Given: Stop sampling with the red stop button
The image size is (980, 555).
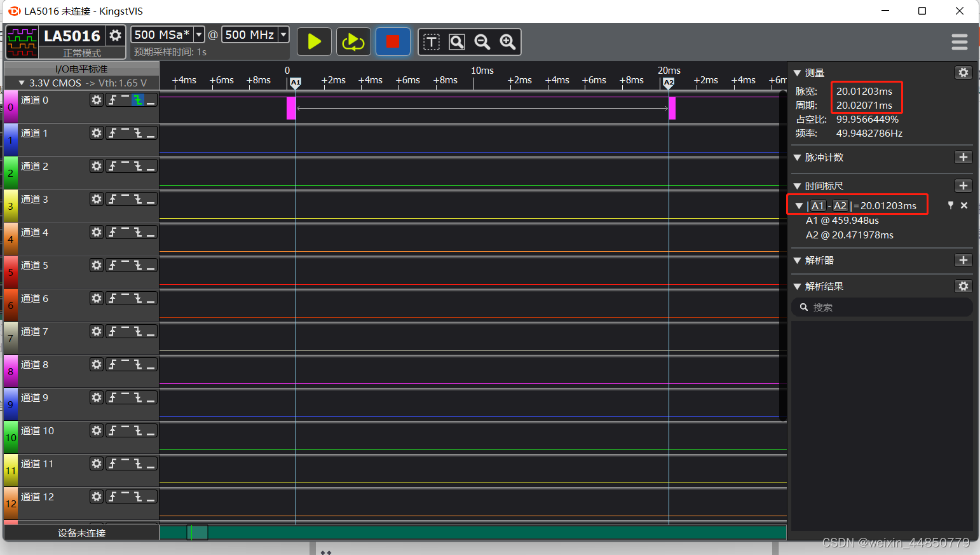Looking at the screenshot, I should pos(393,42).
